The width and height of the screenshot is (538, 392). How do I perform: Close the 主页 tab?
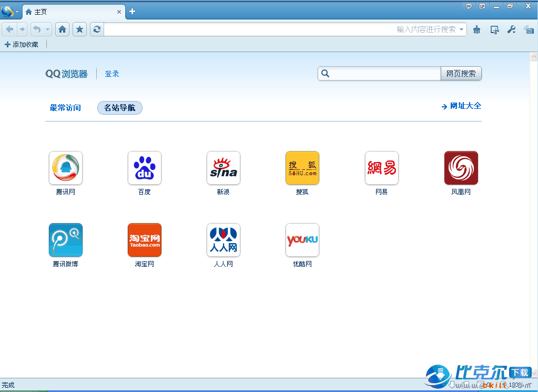click(119, 12)
